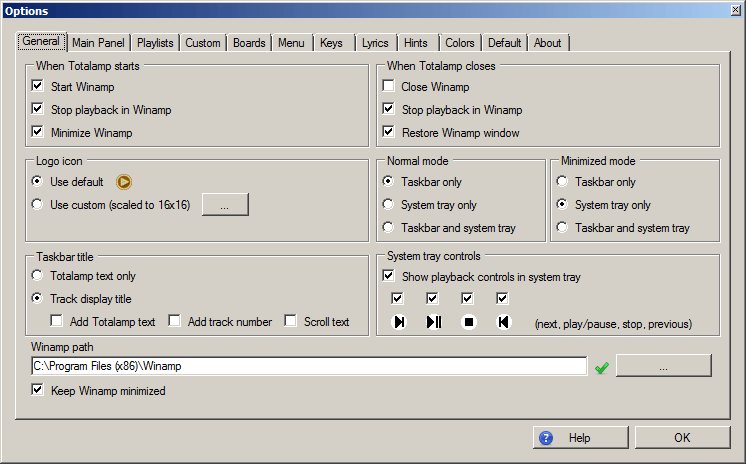Select Minimized mode Taskbar only
The image size is (746, 464).
coord(562,181)
